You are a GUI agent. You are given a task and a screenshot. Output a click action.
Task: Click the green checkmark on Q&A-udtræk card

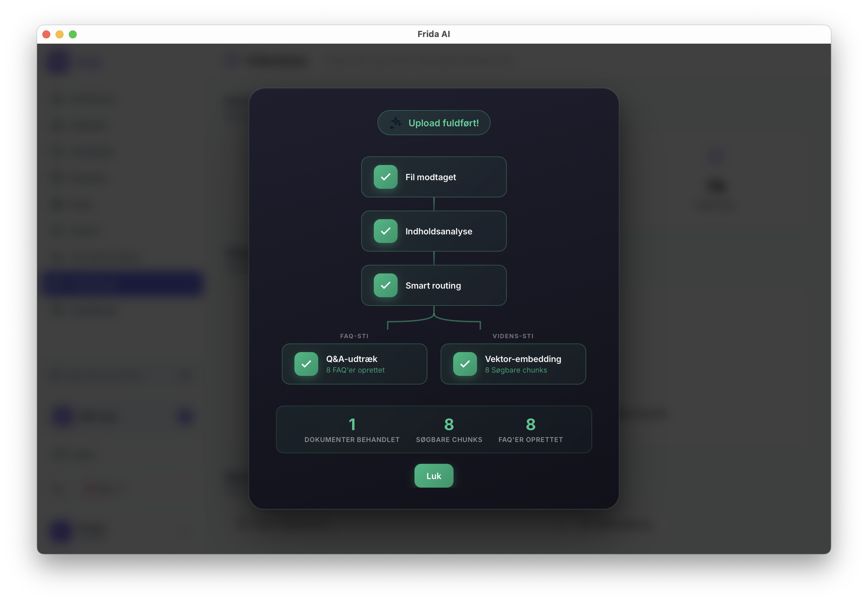(306, 364)
